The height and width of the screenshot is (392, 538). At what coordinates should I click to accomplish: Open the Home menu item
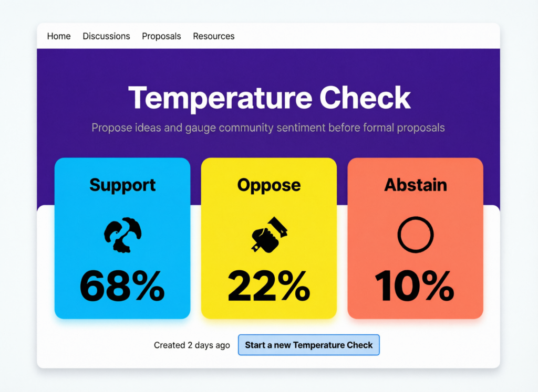[x=59, y=36]
